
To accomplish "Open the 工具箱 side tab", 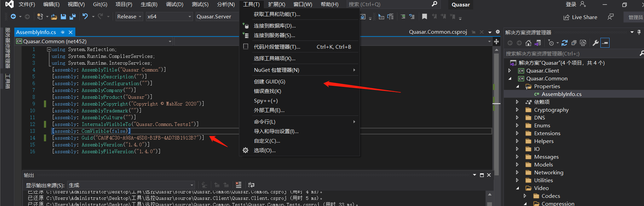I will point(8,81).
